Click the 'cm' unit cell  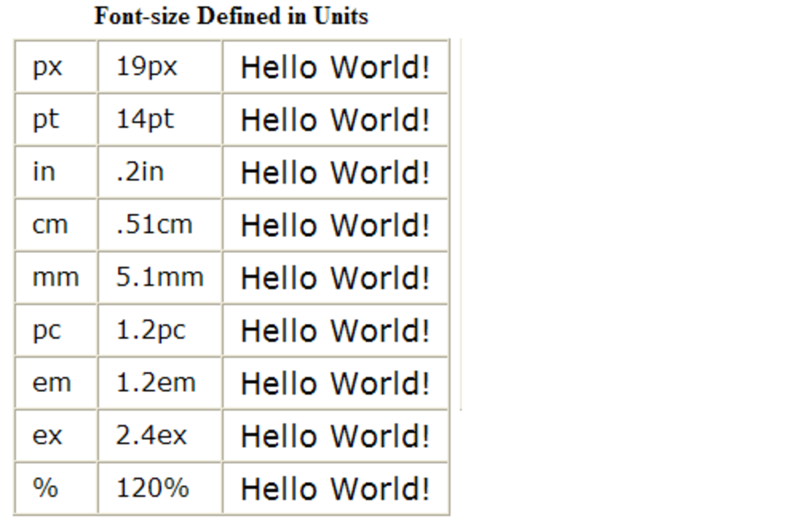(50, 224)
